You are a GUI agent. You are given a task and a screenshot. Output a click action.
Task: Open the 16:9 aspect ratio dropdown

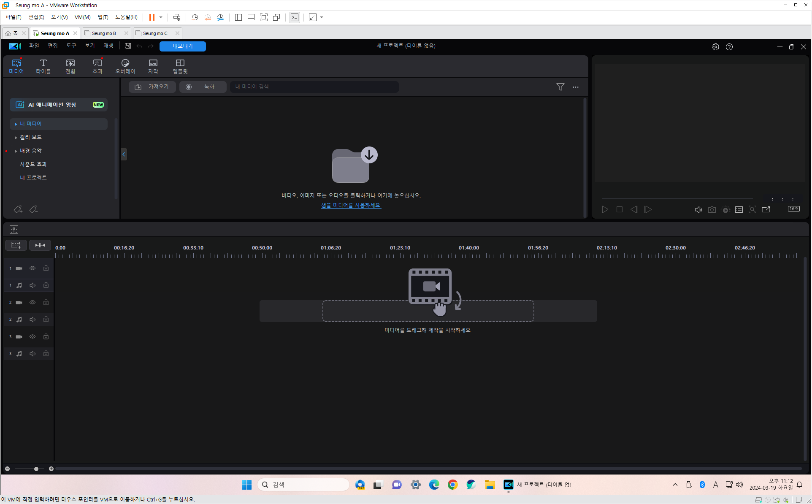click(x=793, y=209)
